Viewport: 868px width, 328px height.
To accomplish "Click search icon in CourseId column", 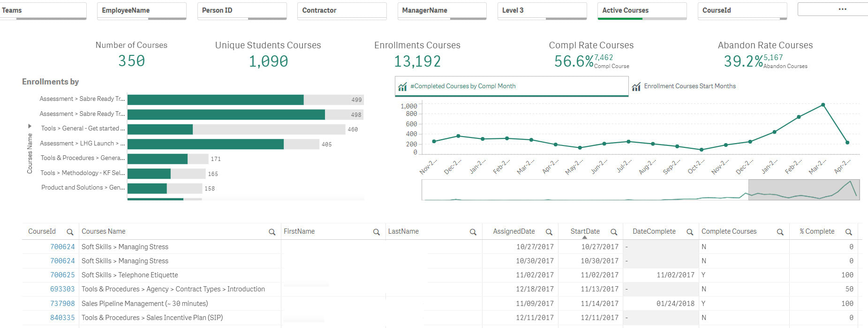I will (x=70, y=232).
